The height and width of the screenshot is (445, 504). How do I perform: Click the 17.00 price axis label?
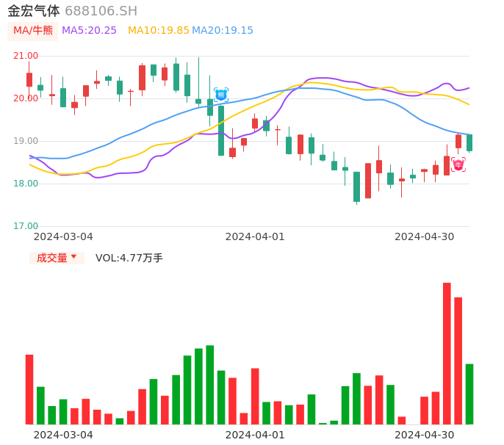tap(26, 226)
